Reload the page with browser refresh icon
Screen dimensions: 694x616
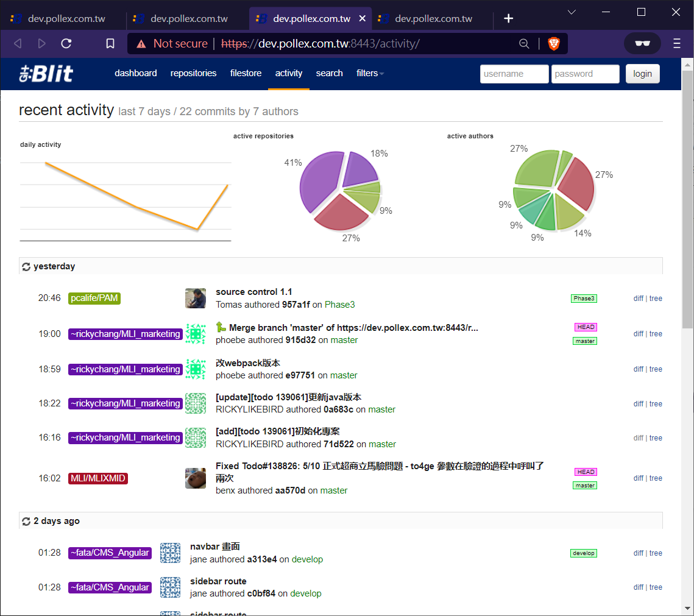[66, 43]
